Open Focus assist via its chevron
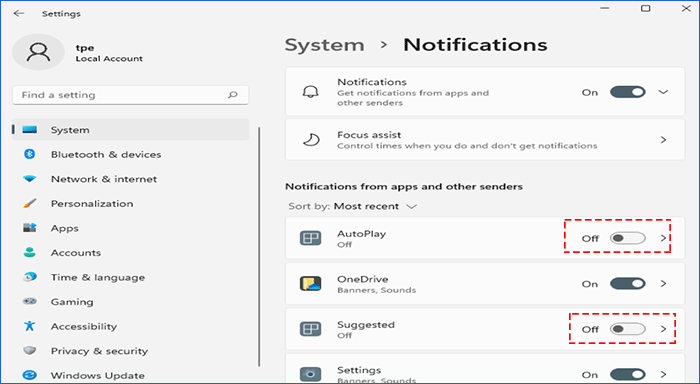Screen dimensions: 700x384 tap(663, 140)
